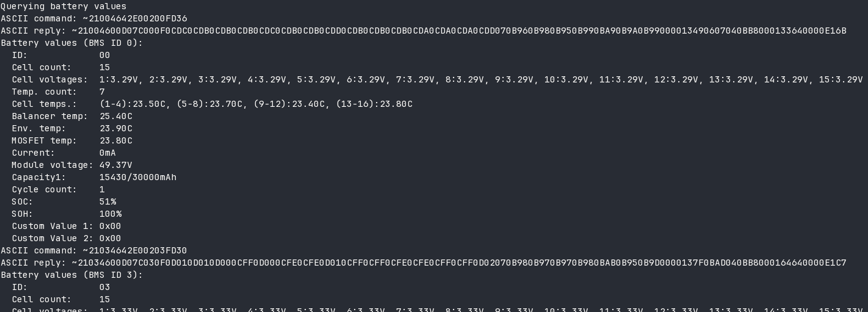Click the "Battery values (BMS ID 3)" heading

[x=71, y=275]
